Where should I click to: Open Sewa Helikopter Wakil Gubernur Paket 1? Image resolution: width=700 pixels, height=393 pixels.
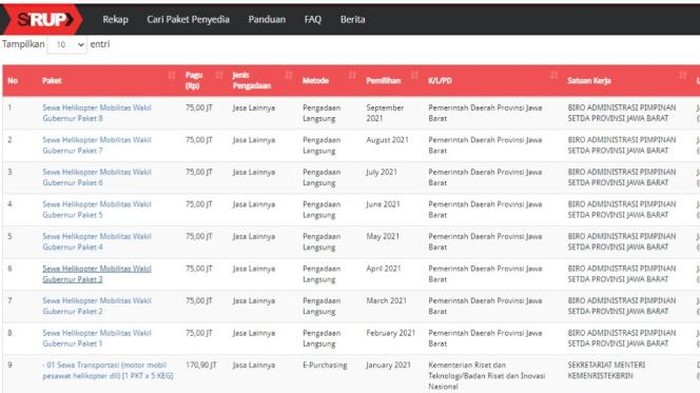point(97,338)
